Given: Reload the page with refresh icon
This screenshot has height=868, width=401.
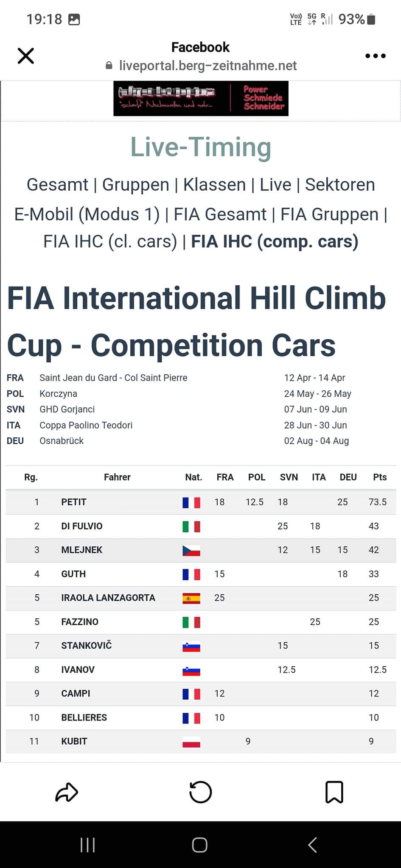Looking at the screenshot, I should (200, 792).
